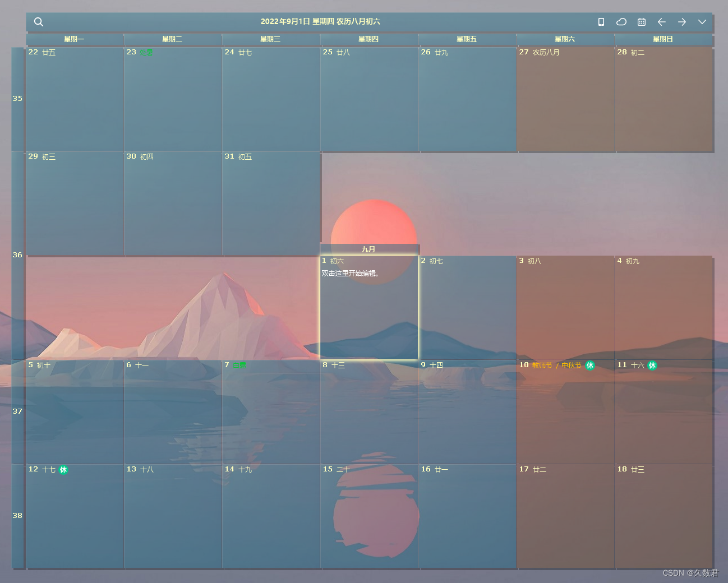Click the mobile phone sync icon

point(601,22)
